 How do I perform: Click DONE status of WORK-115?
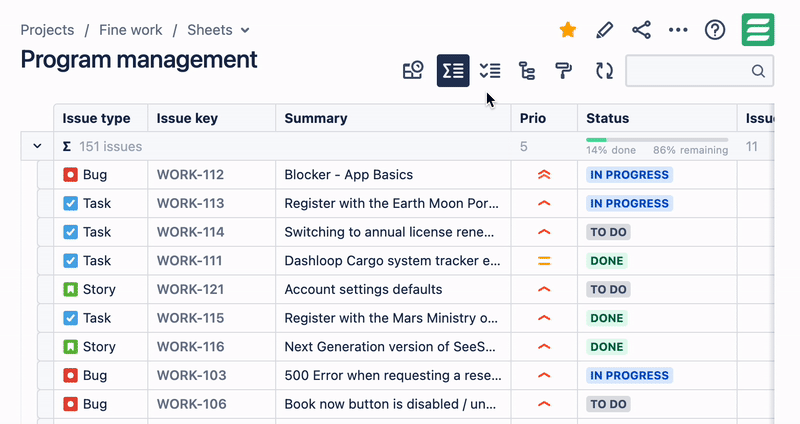point(607,318)
